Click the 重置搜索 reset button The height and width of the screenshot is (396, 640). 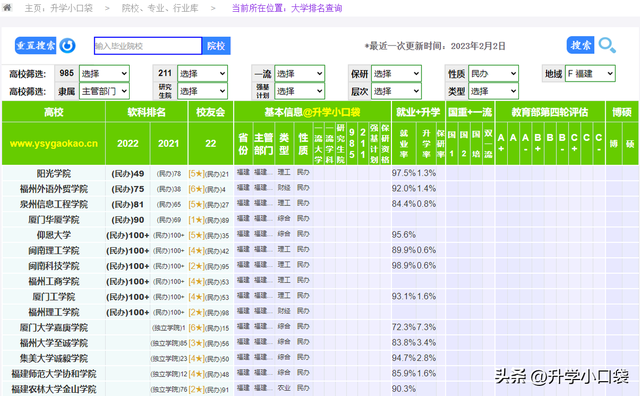click(x=36, y=45)
